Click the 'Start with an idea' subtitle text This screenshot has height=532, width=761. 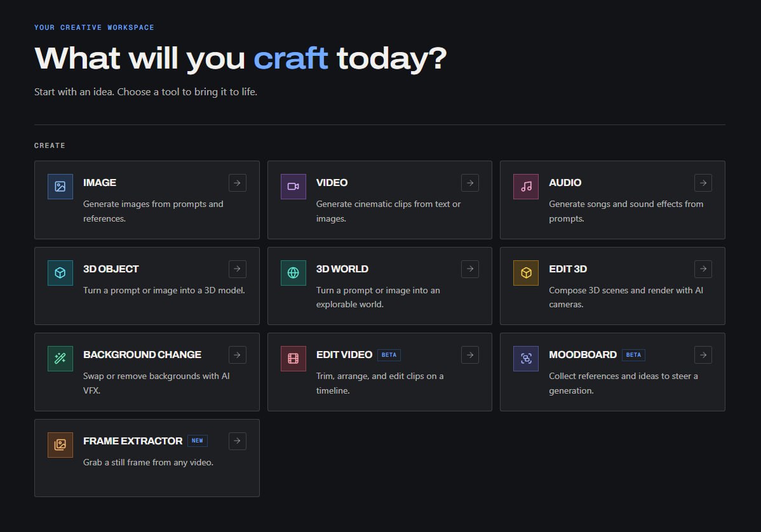(x=145, y=91)
